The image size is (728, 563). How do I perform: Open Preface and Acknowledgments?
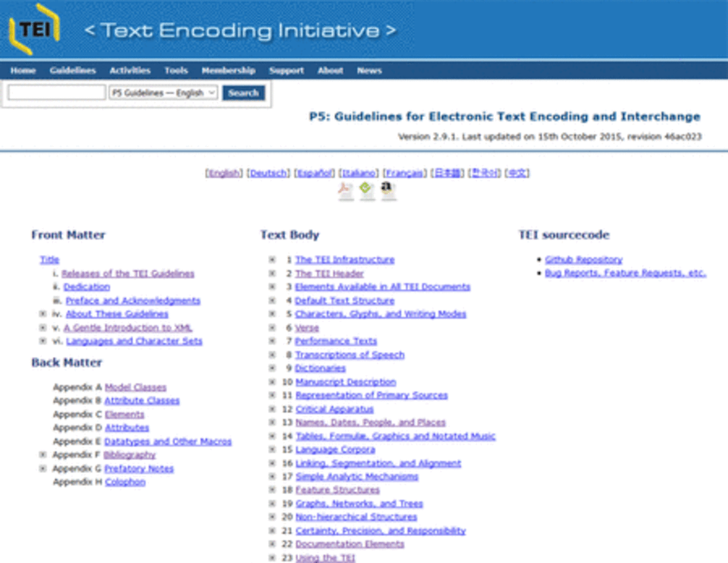click(x=133, y=300)
